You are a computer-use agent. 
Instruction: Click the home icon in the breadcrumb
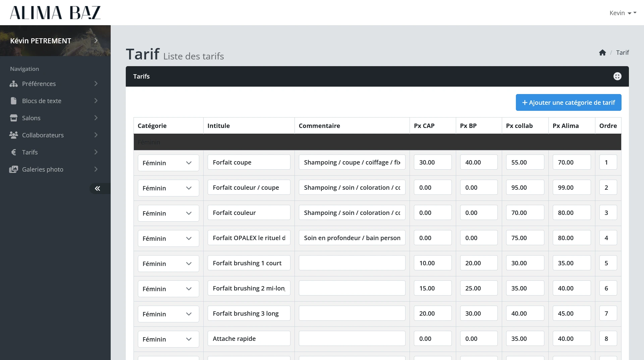pos(602,53)
